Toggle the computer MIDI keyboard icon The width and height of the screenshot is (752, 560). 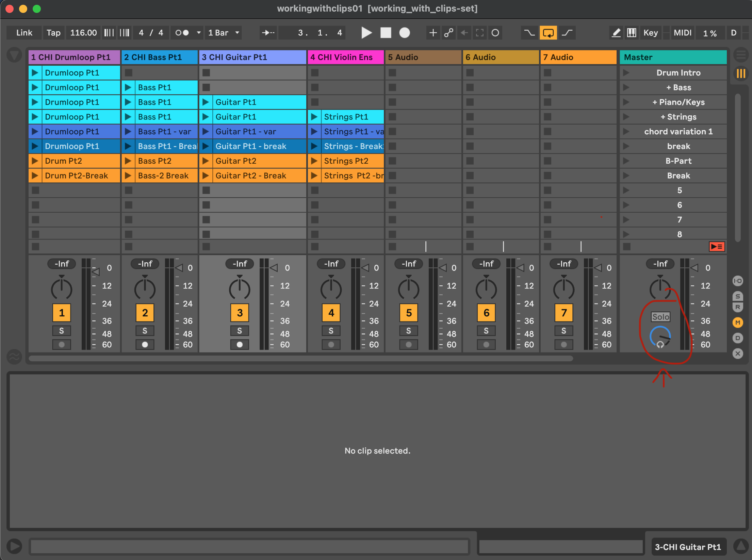pyautogui.click(x=632, y=33)
